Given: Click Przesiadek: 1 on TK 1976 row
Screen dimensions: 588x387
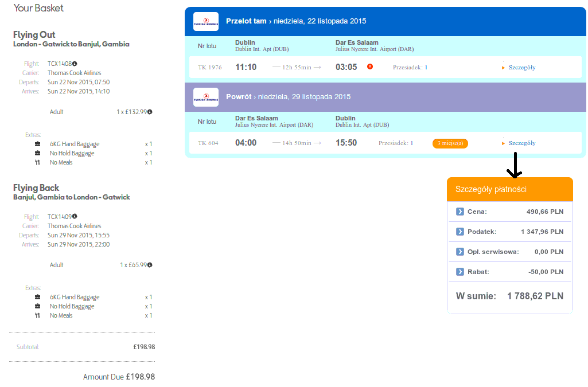Looking at the screenshot, I should (410, 68).
